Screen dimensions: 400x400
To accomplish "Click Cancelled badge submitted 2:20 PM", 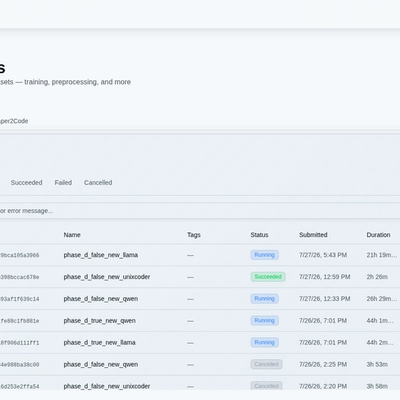I will pos(267,386).
